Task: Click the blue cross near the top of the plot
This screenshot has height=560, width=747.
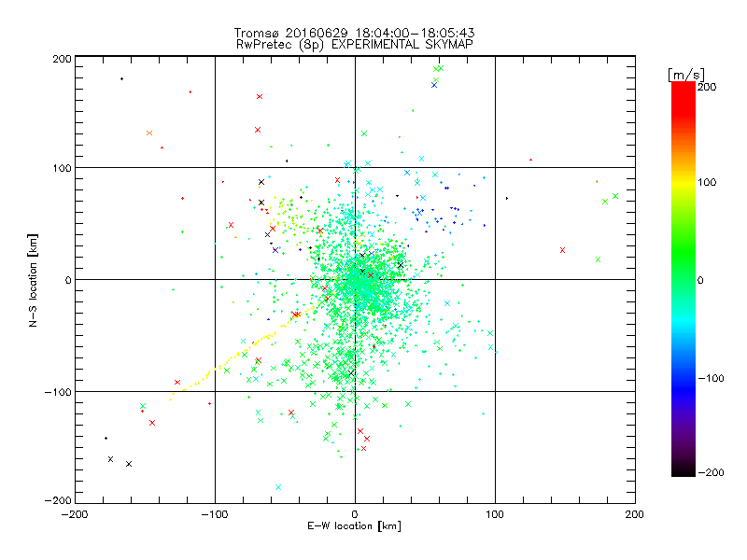Action: [434, 85]
